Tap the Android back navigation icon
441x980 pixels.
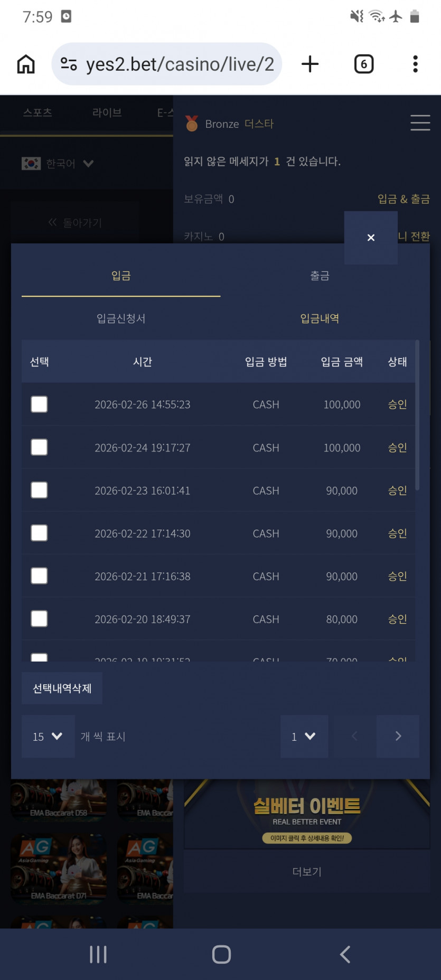345,954
